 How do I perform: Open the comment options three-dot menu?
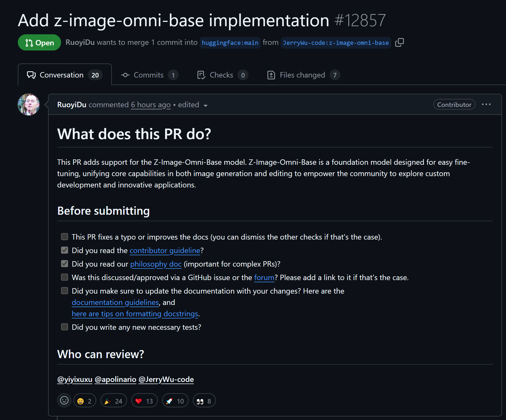486,105
